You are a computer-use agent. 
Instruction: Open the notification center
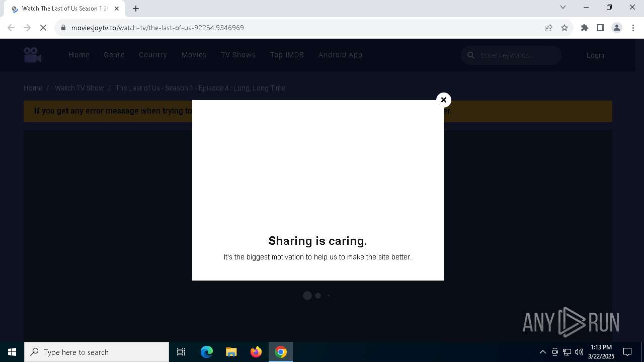coord(627,352)
